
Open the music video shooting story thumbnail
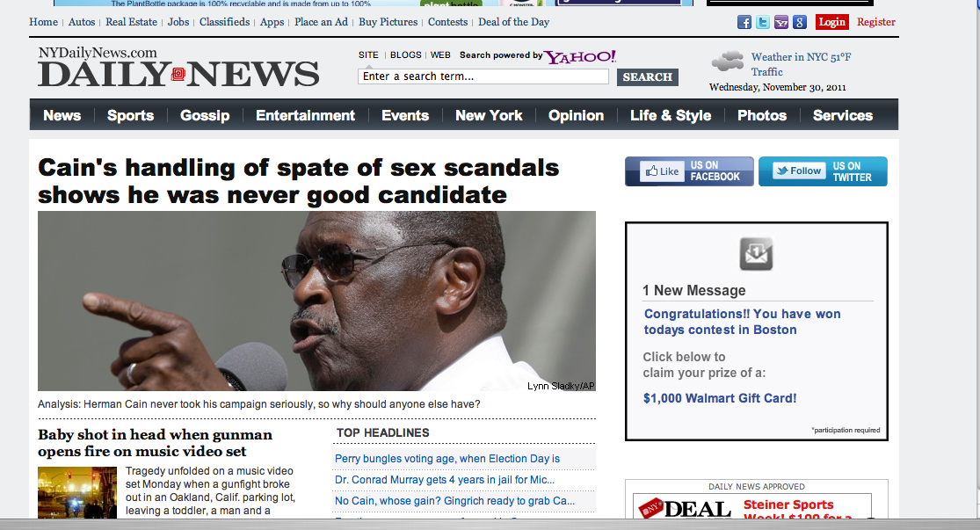(77, 492)
